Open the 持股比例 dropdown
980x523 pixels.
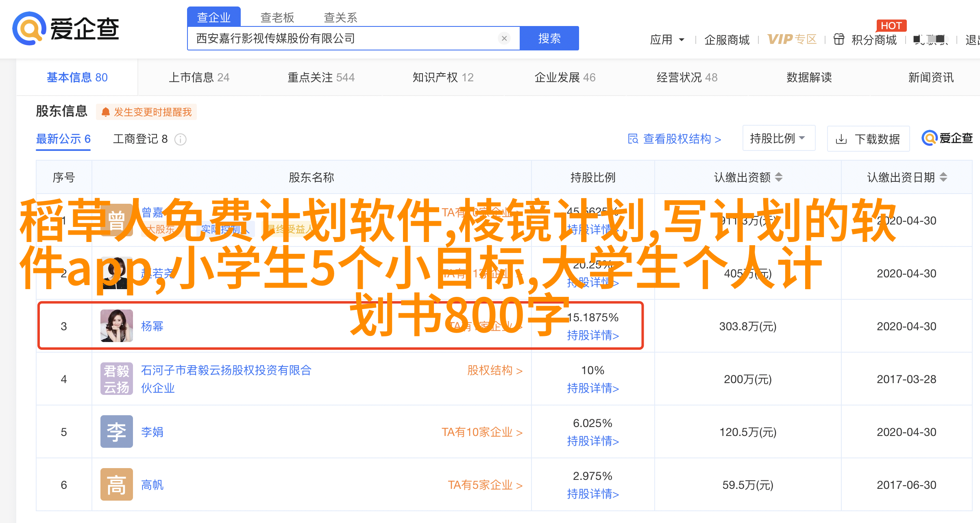coord(778,138)
